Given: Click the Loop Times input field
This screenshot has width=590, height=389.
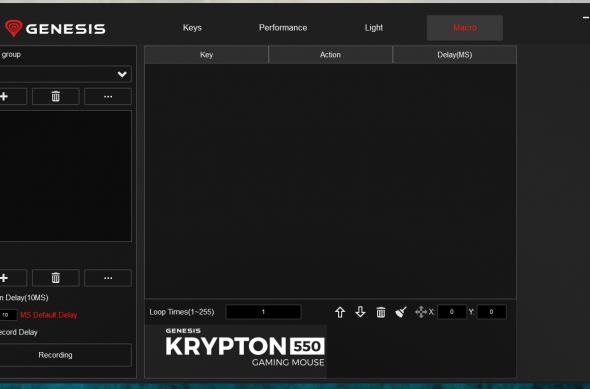Looking at the screenshot, I should click(x=263, y=312).
